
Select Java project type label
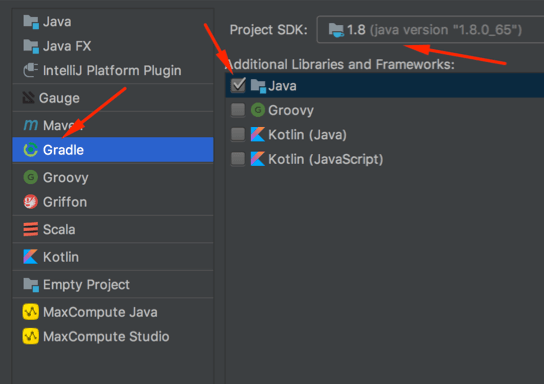[57, 22]
